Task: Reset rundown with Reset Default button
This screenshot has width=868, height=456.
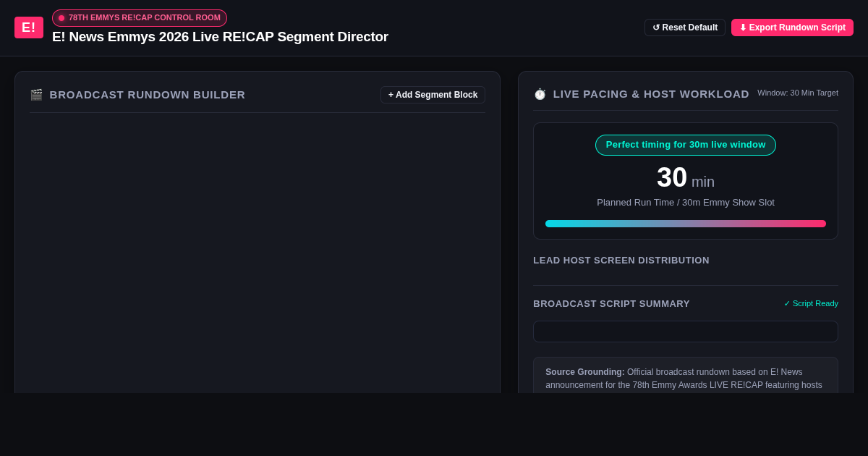Action: click(x=685, y=28)
